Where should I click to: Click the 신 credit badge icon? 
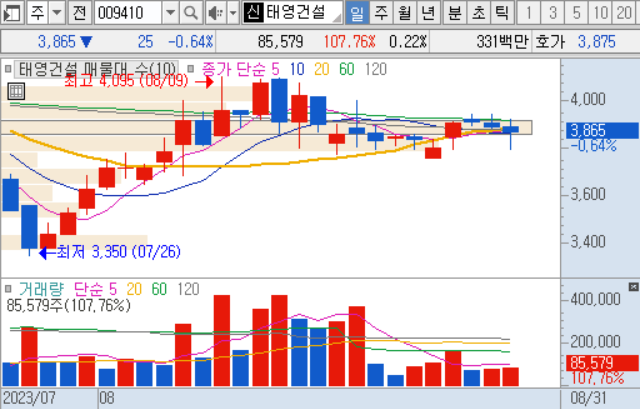[253, 13]
